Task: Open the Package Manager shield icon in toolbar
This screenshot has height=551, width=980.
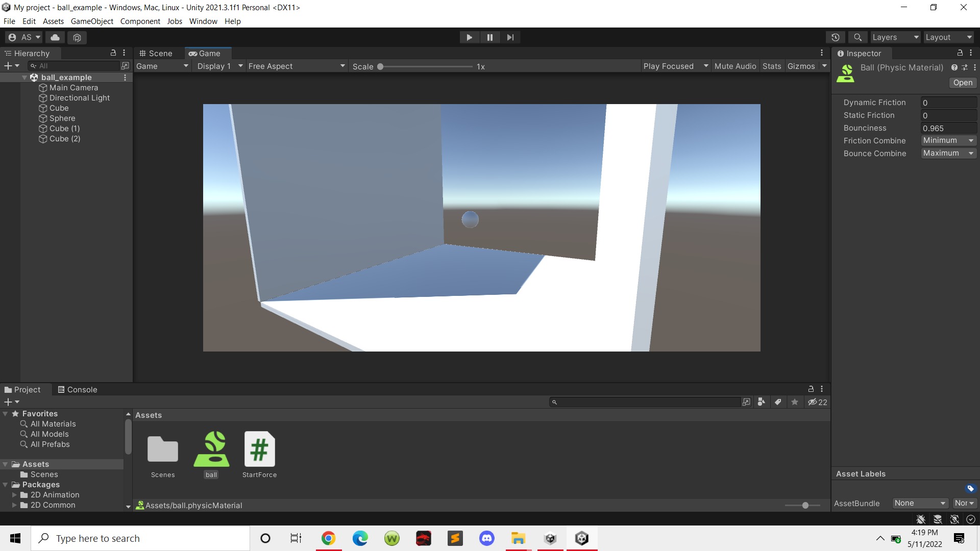Action: [x=77, y=37]
